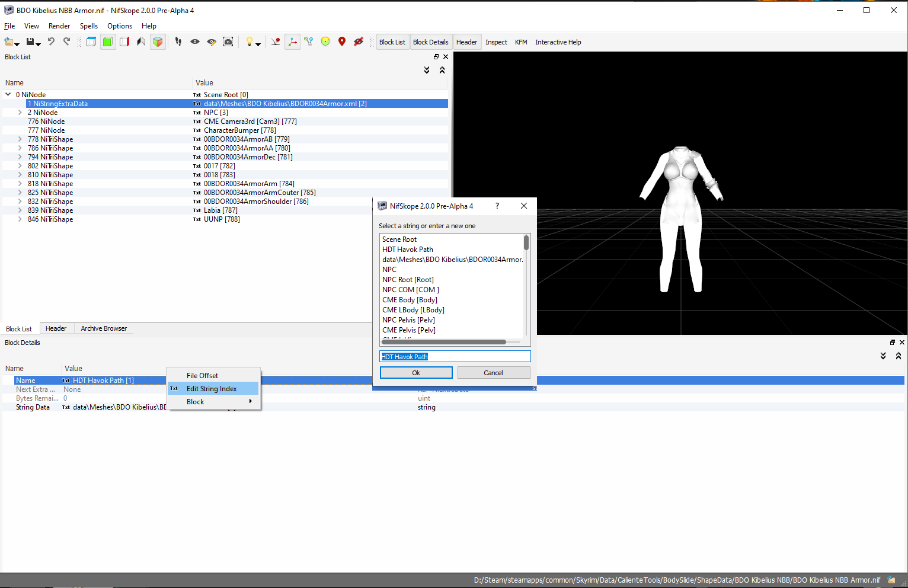Toggle the colored perspective cube

[158, 41]
